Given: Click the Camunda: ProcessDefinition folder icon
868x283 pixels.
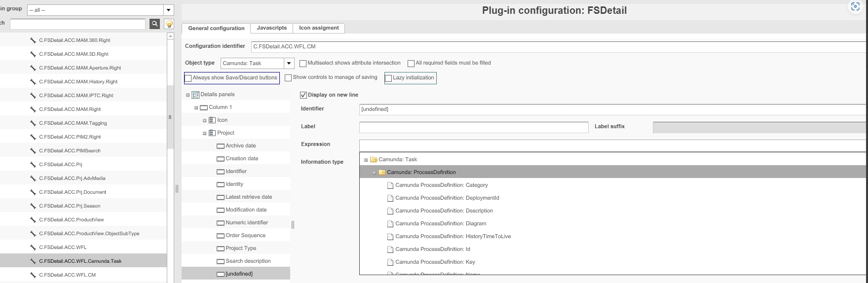Looking at the screenshot, I should (382, 173).
